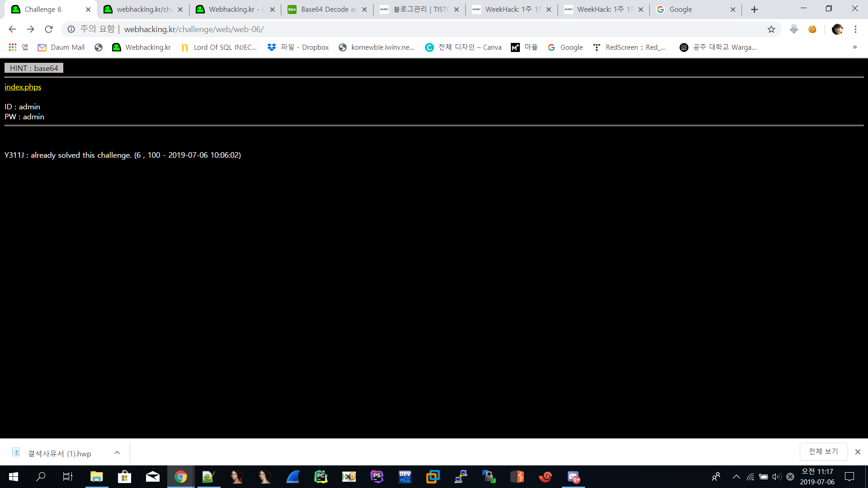The height and width of the screenshot is (488, 868).
Task: Bookmark this page with star icon
Action: (x=771, y=29)
